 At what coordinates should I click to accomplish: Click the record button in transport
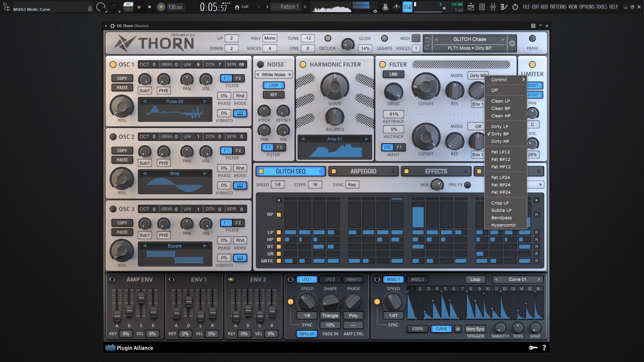point(161,7)
